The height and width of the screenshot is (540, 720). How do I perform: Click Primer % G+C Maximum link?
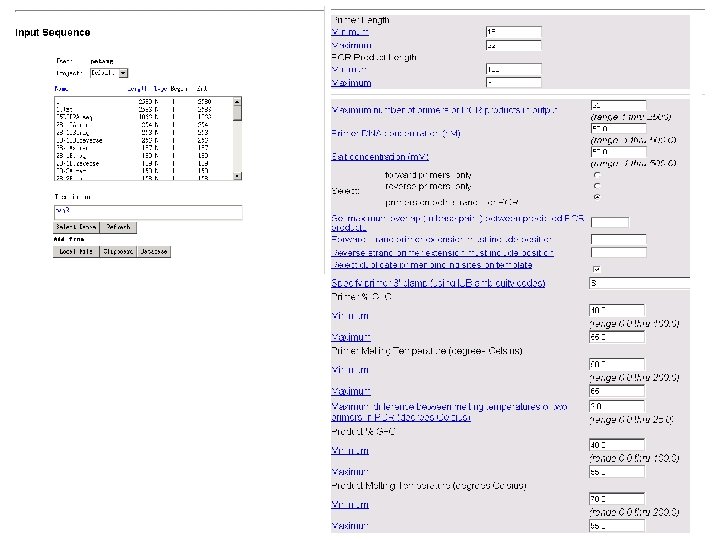point(351,337)
